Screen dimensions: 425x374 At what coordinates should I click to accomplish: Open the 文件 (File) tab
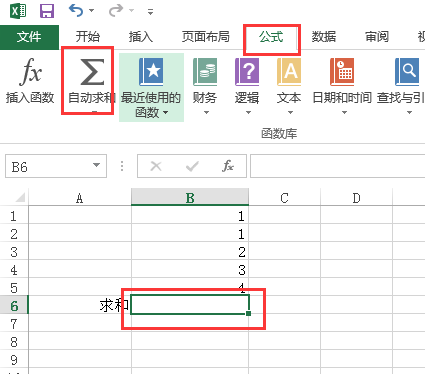(x=29, y=37)
